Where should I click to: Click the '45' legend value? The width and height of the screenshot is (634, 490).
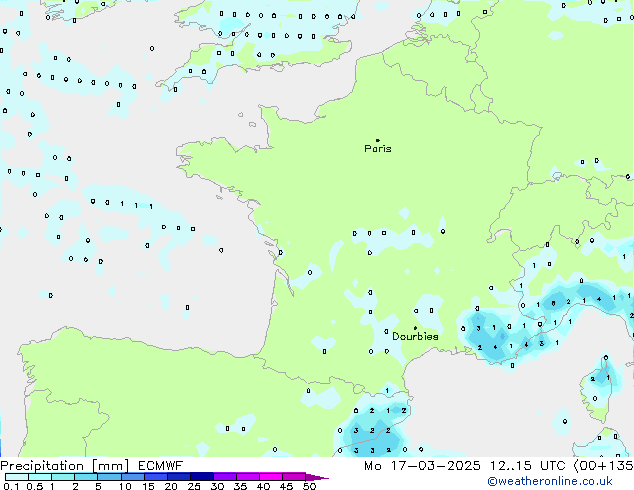pyautogui.click(x=286, y=486)
